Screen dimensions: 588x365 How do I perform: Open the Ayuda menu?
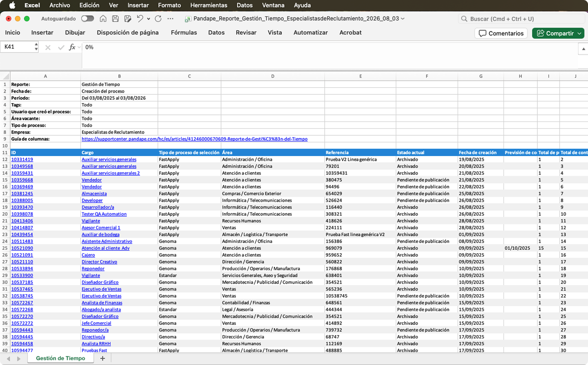[302, 5]
